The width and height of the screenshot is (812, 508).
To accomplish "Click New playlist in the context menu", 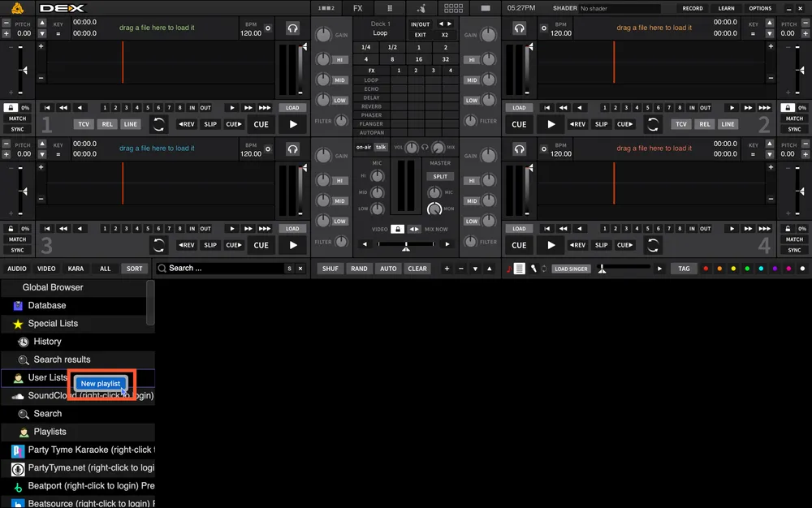I will (x=100, y=383).
